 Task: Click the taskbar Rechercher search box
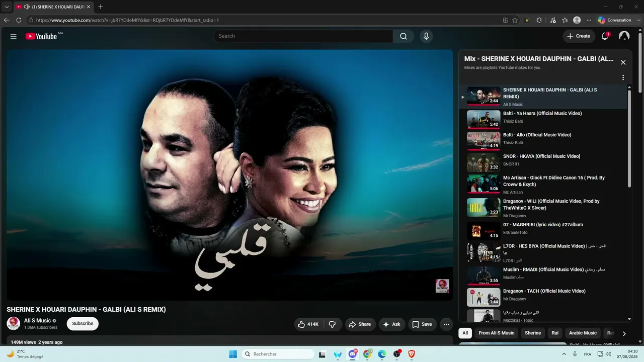(x=278, y=354)
